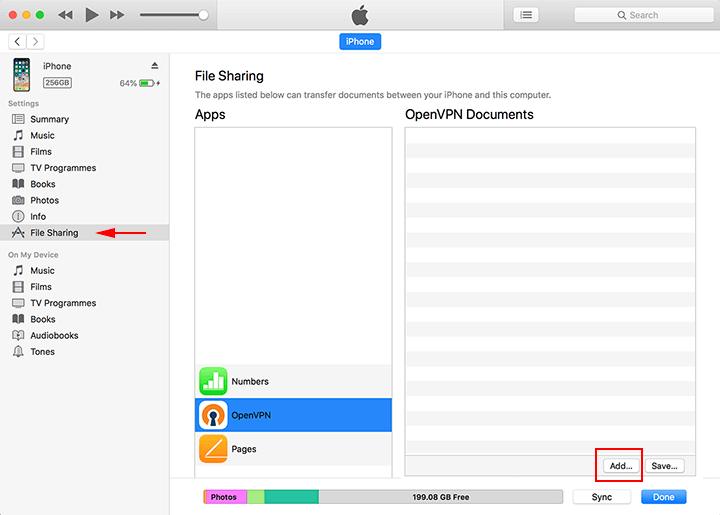The image size is (720, 515).
Task: Click the Add... button
Action: (621, 466)
